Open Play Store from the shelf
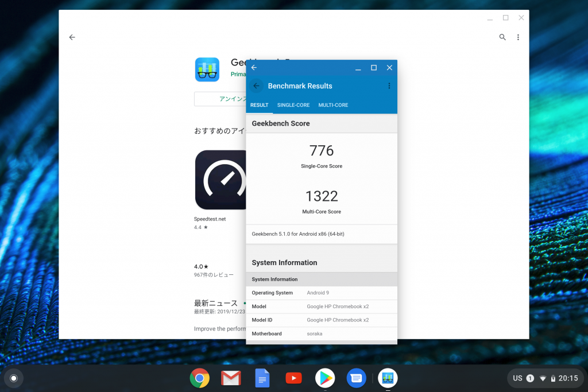588x392 pixels. [325, 378]
